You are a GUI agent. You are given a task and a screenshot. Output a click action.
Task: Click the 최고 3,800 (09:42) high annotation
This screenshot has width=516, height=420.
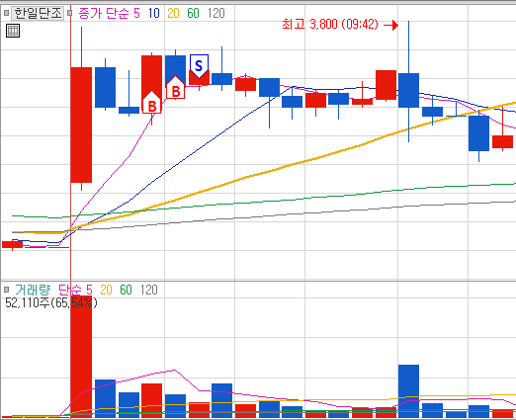coord(330,25)
